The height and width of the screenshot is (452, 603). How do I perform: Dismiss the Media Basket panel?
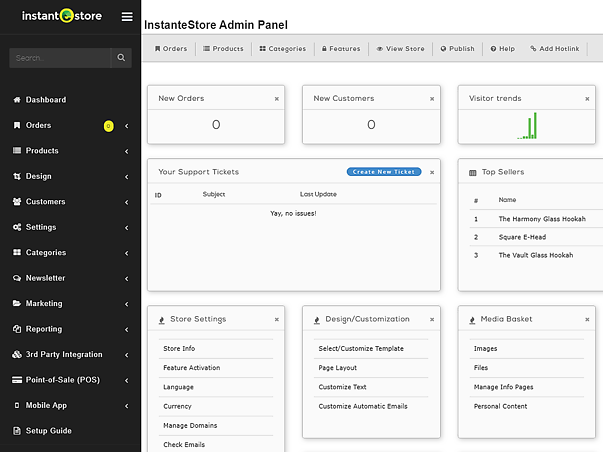pyautogui.click(x=588, y=320)
